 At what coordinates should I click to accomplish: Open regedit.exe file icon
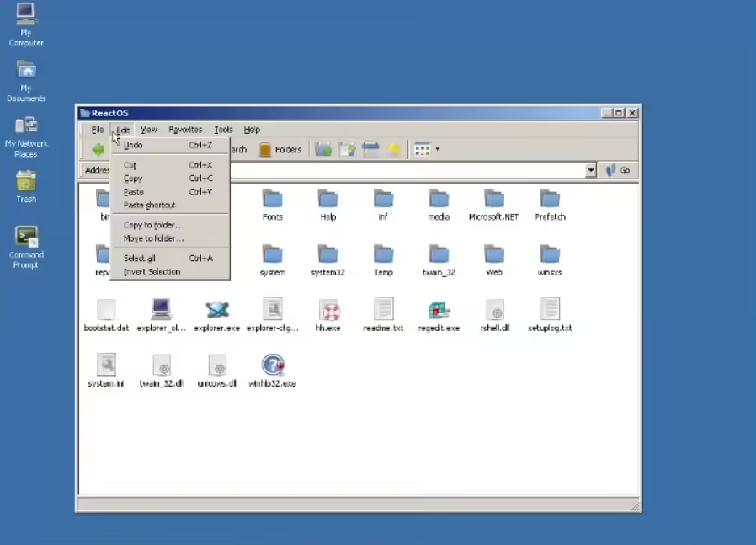[439, 310]
